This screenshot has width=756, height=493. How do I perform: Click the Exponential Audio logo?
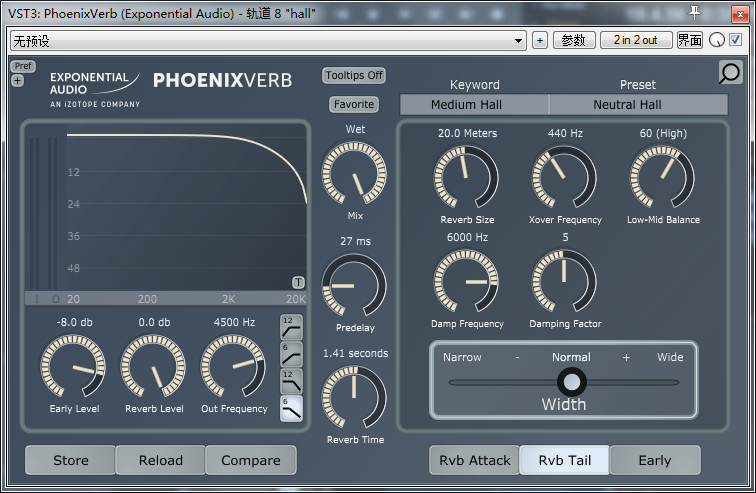95,90
